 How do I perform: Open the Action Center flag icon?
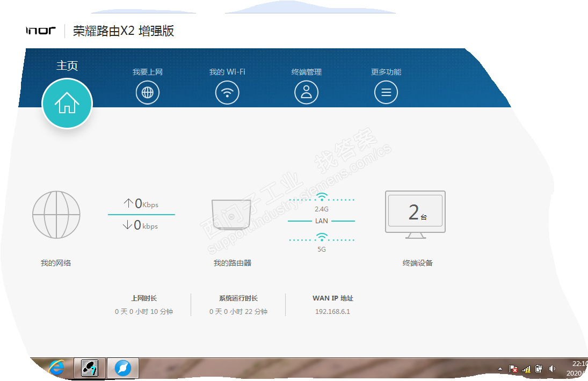[x=513, y=369]
